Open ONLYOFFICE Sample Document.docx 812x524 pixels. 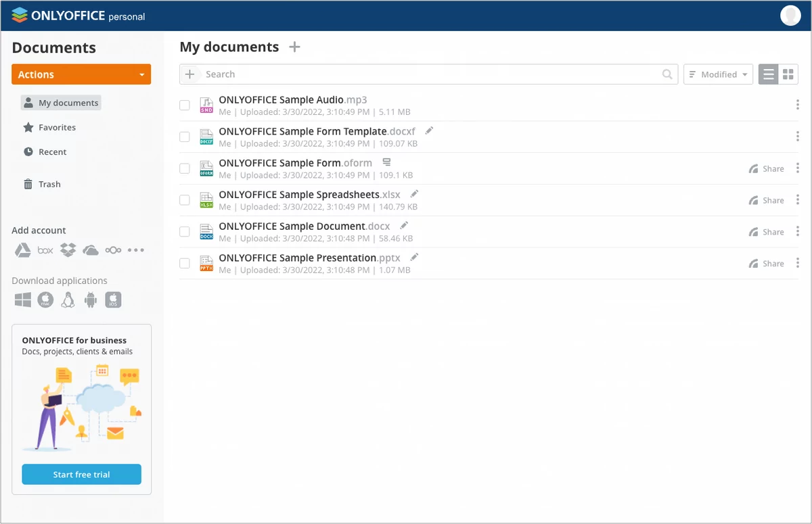(304, 226)
